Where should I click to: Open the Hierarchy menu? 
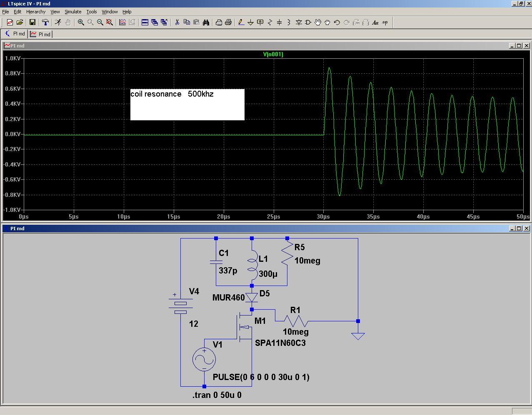click(x=35, y=12)
